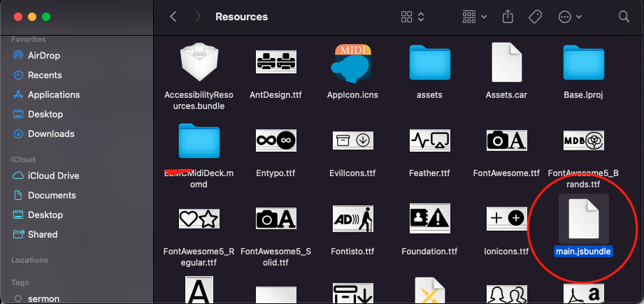This screenshot has width=644, height=304.
Task: Select Base.lproj folder
Action: point(583,62)
